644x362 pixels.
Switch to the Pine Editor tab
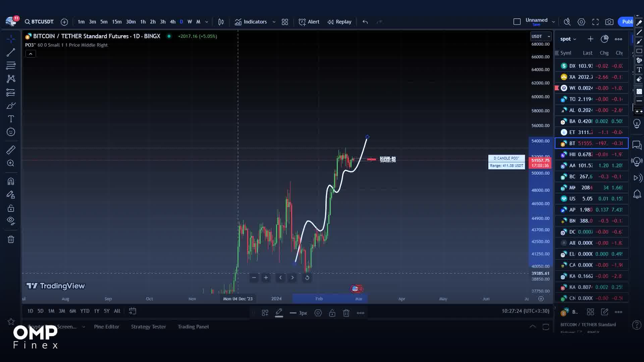click(106, 326)
